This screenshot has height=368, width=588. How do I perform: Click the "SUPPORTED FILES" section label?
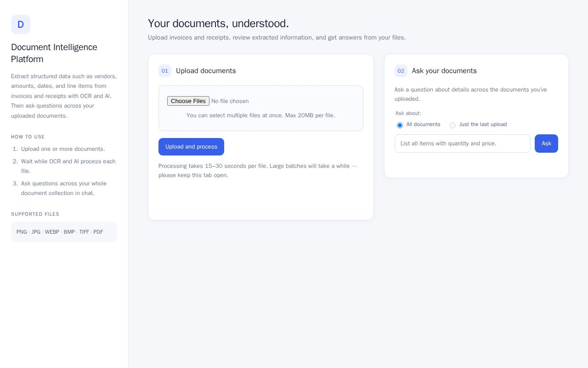(x=35, y=214)
